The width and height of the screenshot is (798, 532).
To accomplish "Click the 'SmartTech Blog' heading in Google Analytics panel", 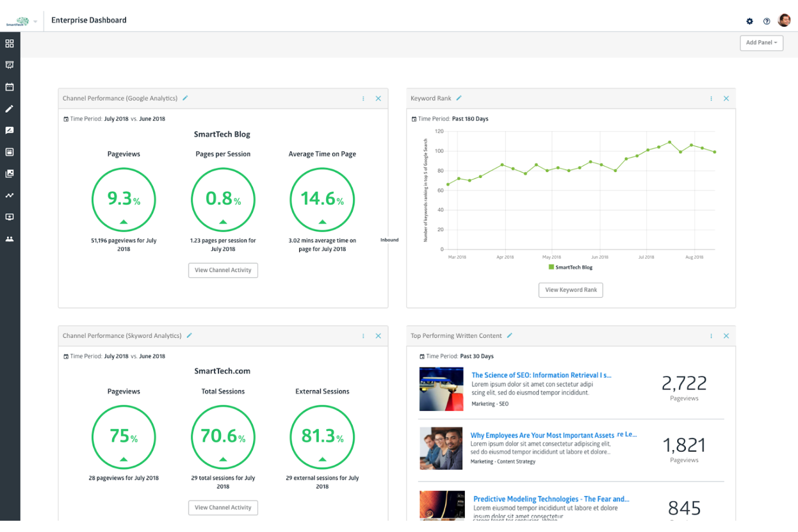I will pyautogui.click(x=222, y=134).
